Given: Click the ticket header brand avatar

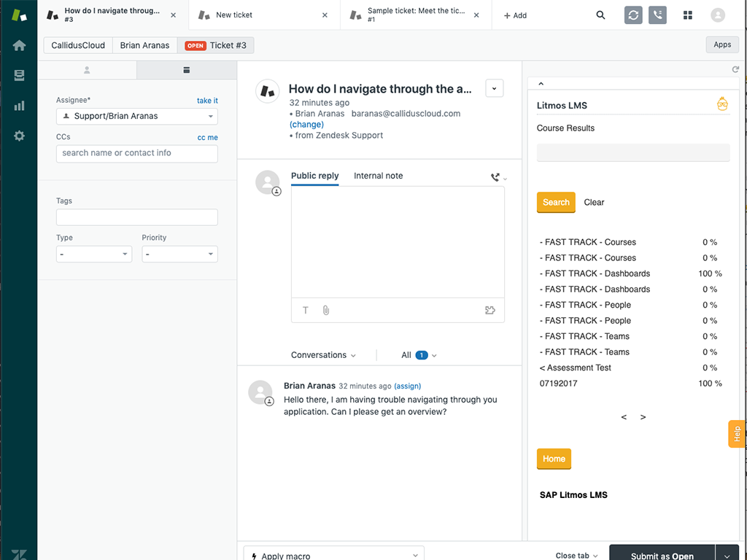Looking at the screenshot, I should [267, 91].
